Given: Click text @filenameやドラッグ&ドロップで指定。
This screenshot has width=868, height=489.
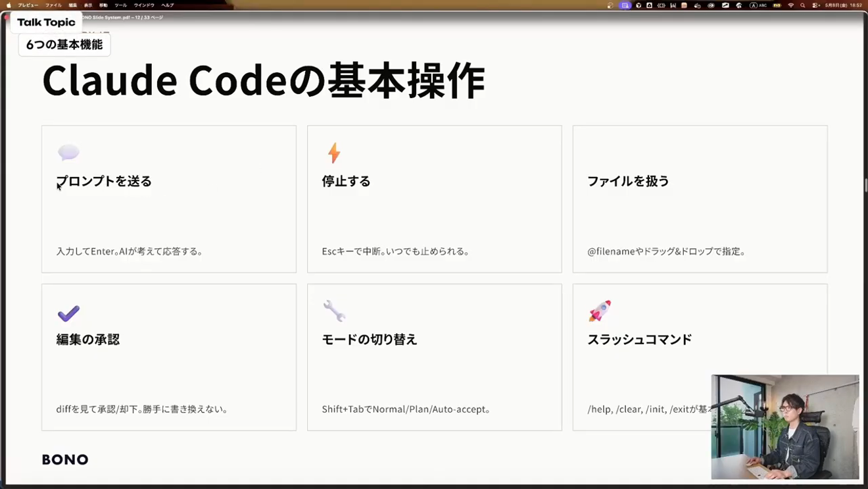Looking at the screenshot, I should pyautogui.click(x=667, y=251).
